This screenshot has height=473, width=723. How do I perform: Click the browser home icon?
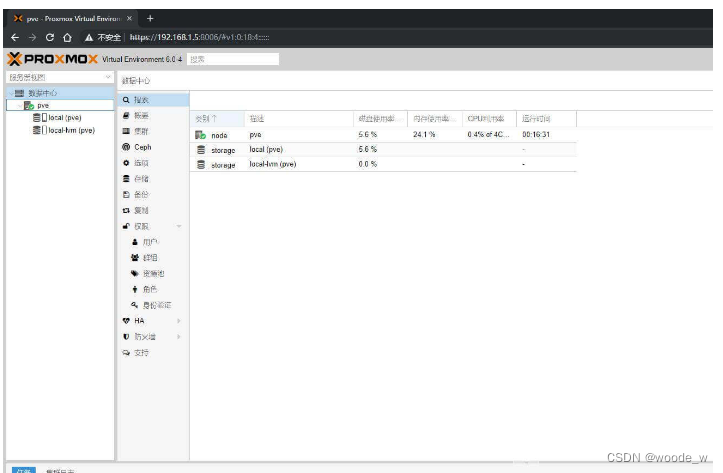click(x=67, y=37)
